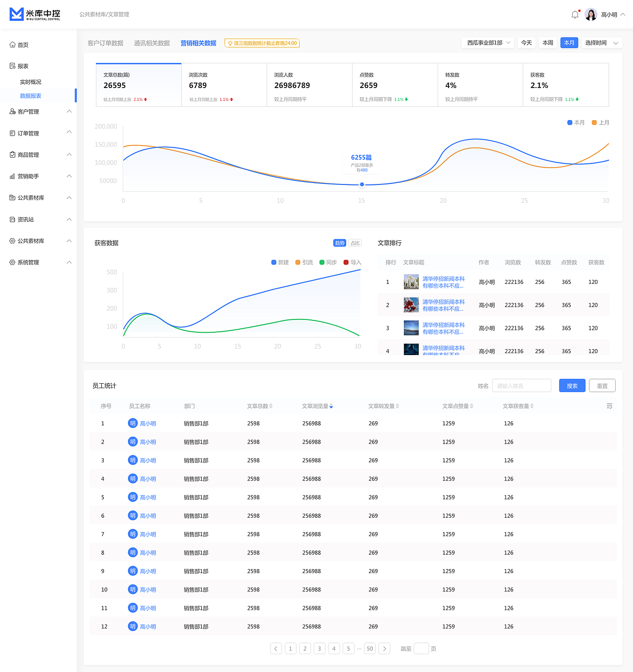Click the 明 avatar in employee row 1
The image size is (633, 672).
click(133, 423)
